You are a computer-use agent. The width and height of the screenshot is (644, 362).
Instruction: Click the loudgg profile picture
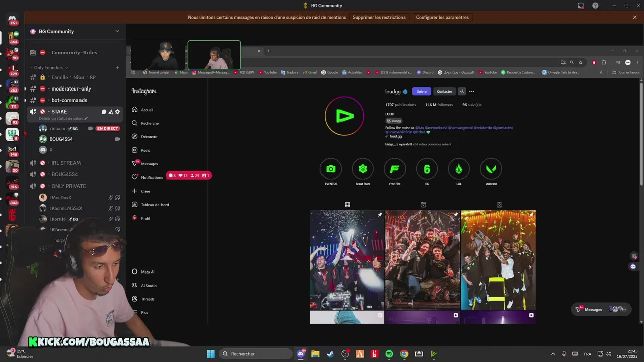344,116
